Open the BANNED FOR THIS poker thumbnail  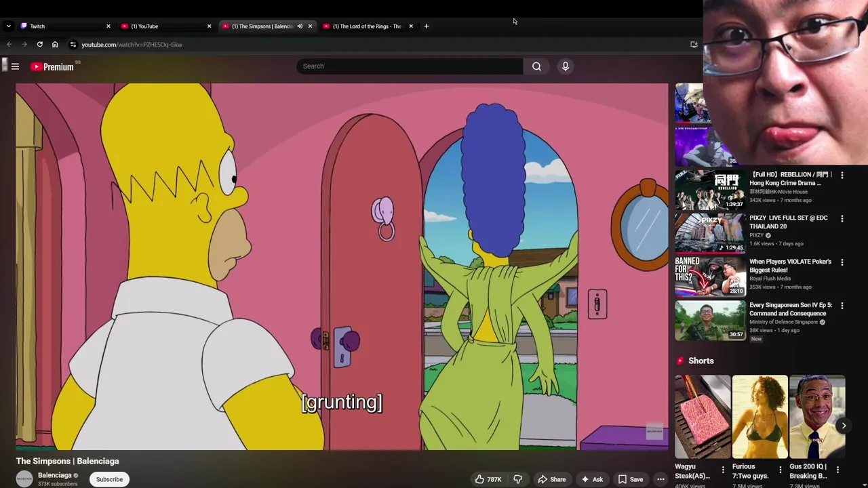709,277
